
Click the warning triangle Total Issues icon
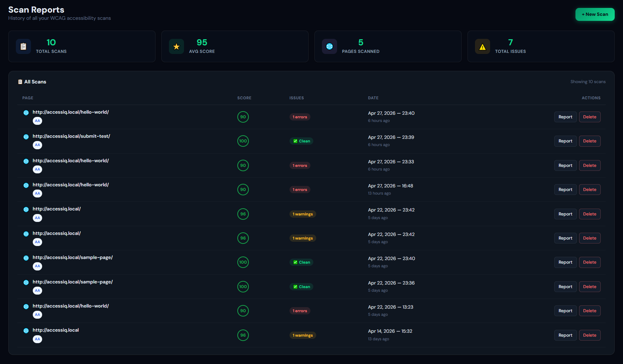[483, 46]
